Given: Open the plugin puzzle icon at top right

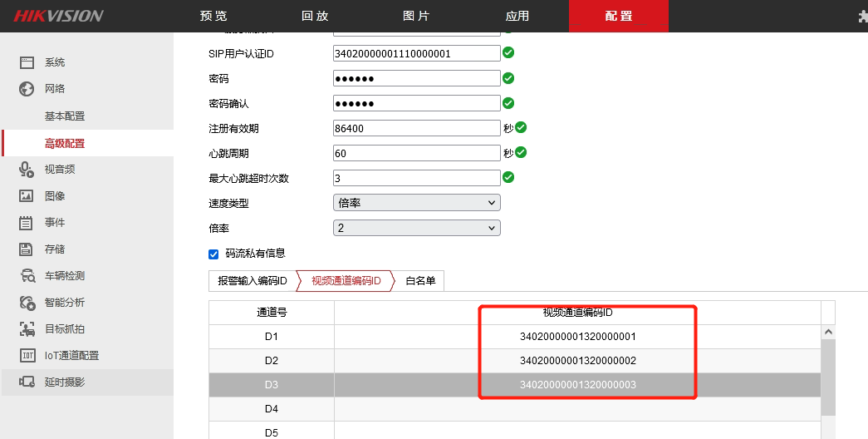Looking at the screenshot, I should [x=863, y=17].
